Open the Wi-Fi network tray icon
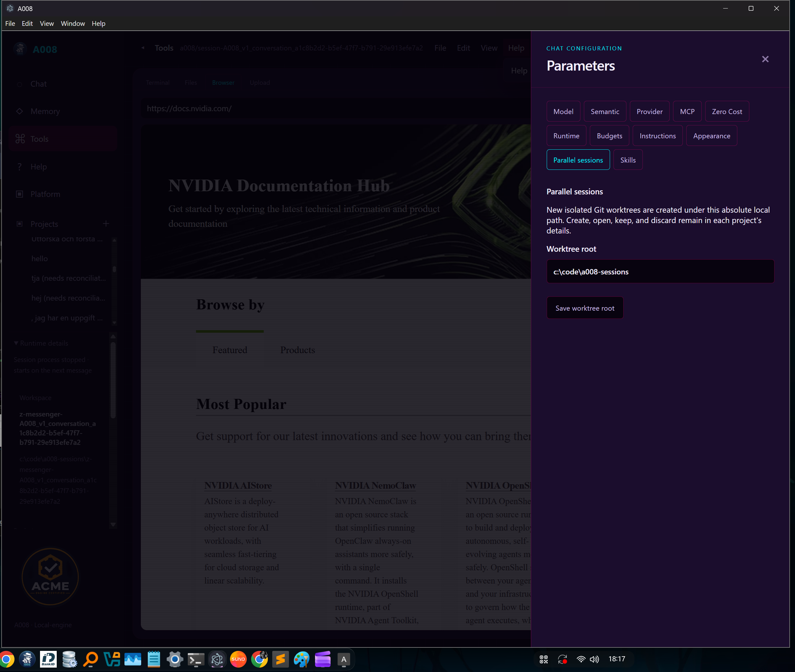 click(x=580, y=659)
